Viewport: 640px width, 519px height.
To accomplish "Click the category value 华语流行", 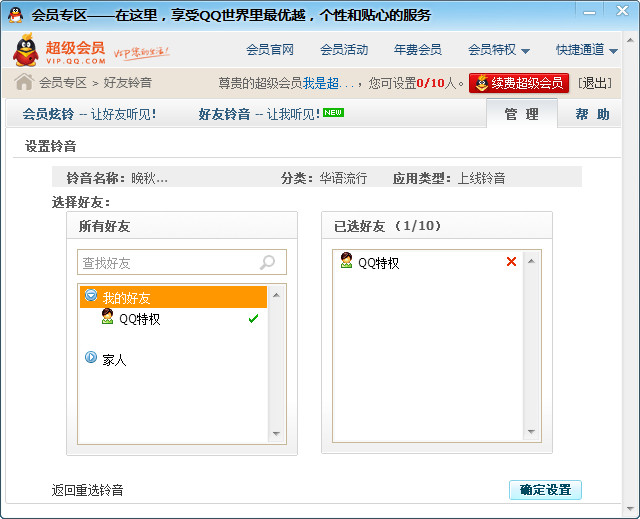I will click(x=343, y=178).
